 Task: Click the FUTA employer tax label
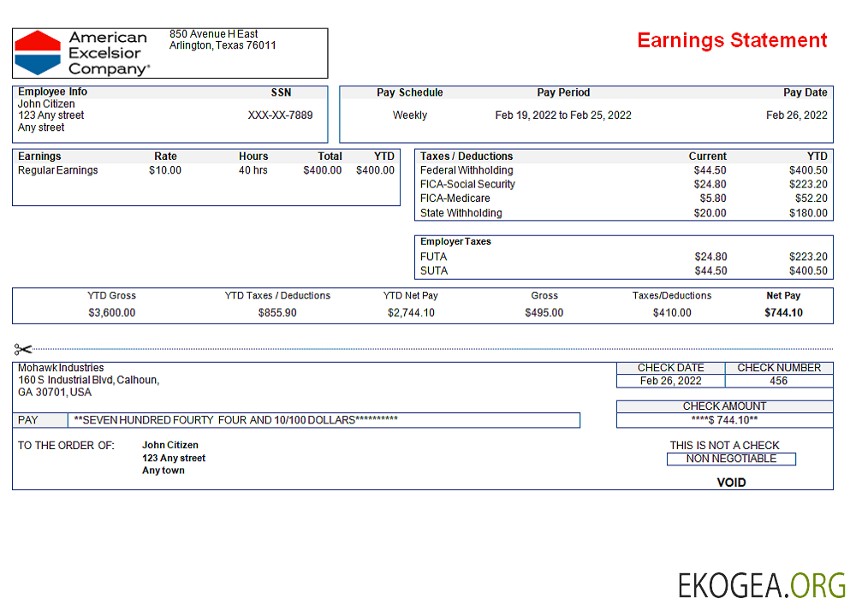click(433, 257)
